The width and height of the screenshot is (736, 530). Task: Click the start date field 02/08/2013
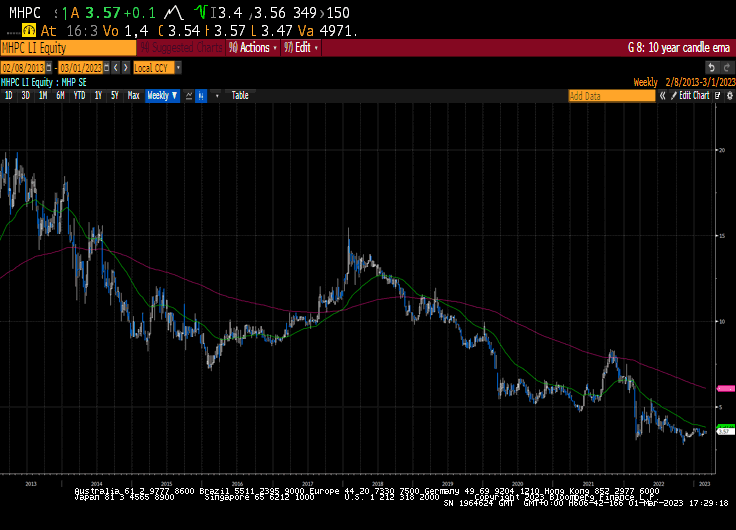pos(23,68)
